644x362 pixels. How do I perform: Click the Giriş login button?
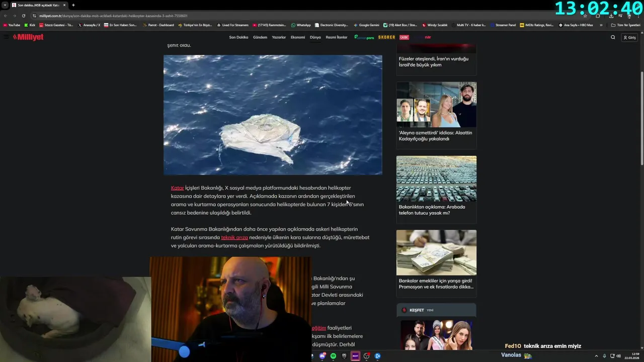[629, 37]
